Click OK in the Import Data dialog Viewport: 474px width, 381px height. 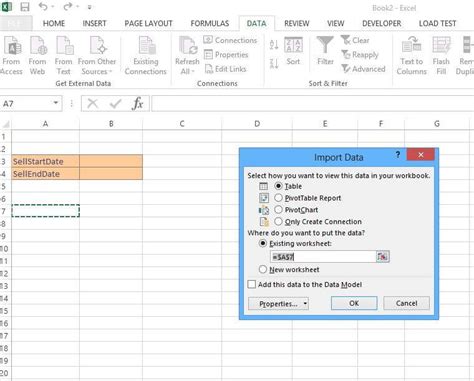tap(354, 303)
